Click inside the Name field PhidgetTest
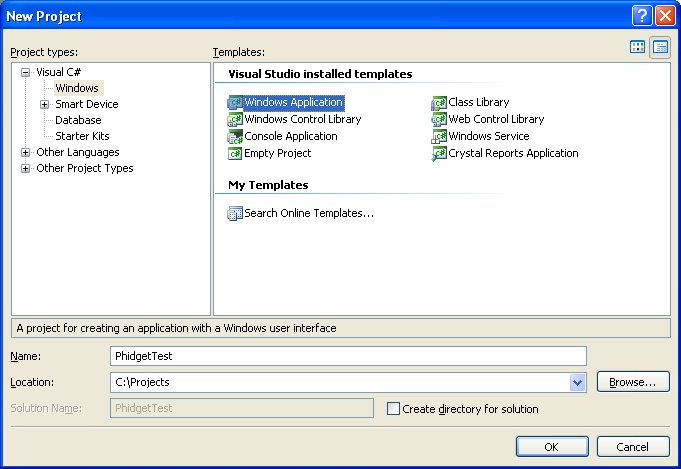The height and width of the screenshot is (469, 681). [x=348, y=356]
